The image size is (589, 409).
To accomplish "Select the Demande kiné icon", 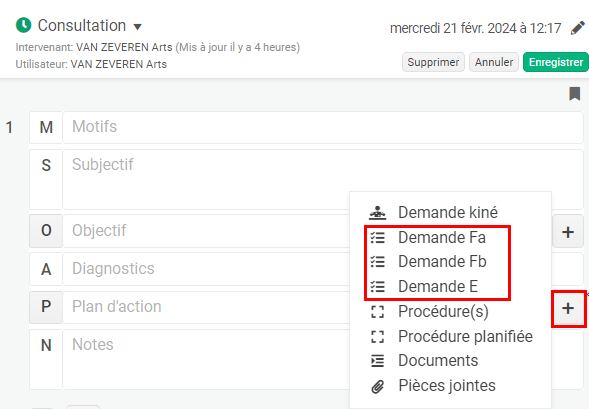I will coord(377,213).
